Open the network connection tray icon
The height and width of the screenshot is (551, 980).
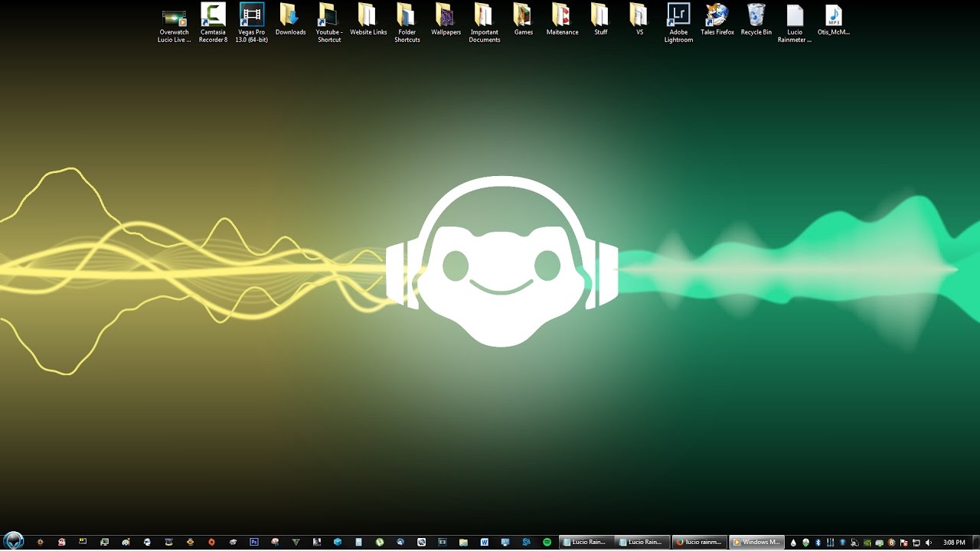pos(916,542)
